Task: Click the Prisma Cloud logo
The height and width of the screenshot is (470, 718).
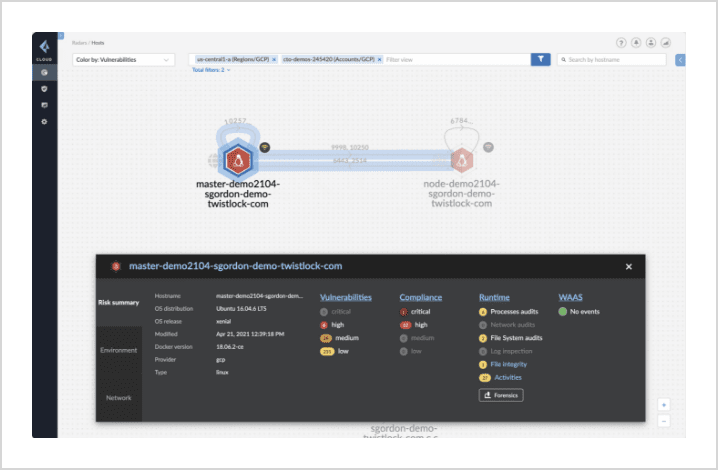Action: 44,47
